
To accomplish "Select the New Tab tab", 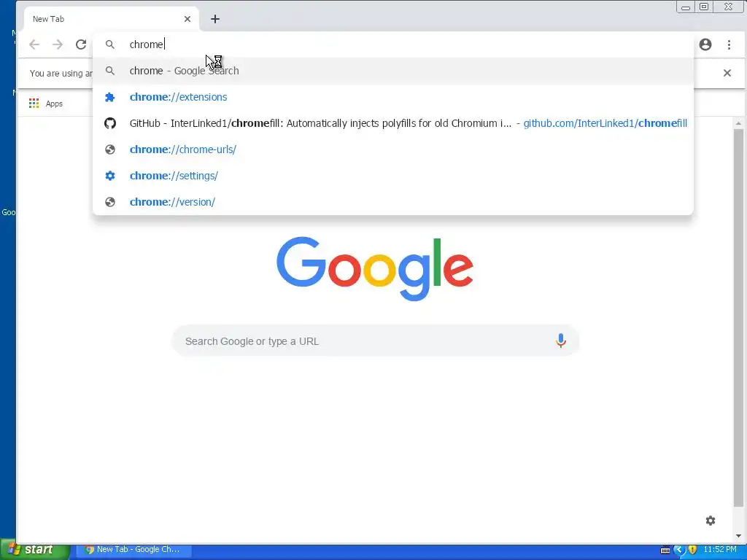I will coord(111,19).
